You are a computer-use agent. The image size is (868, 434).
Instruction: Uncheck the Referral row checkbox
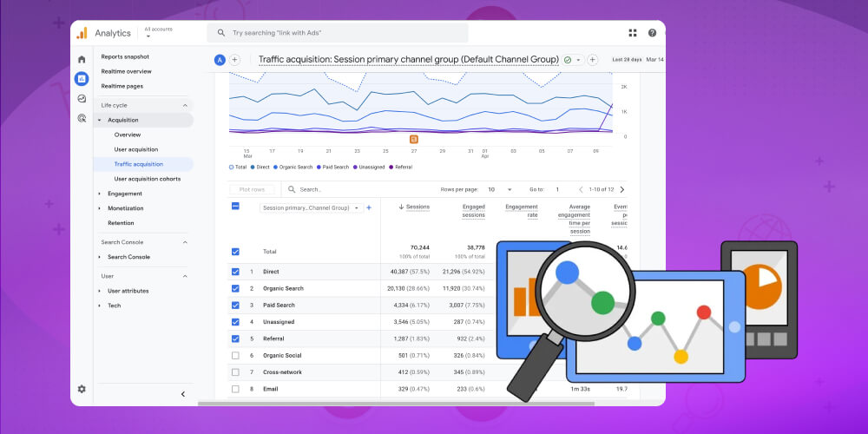[235, 339]
